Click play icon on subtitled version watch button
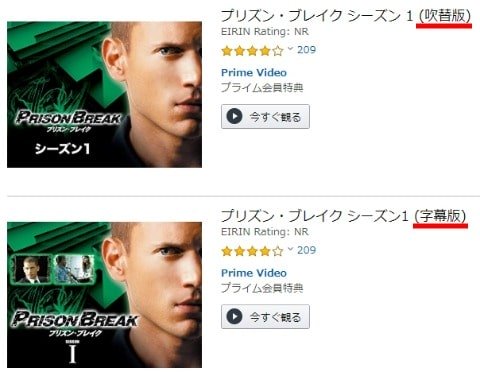480x372 pixels. [x=234, y=317]
